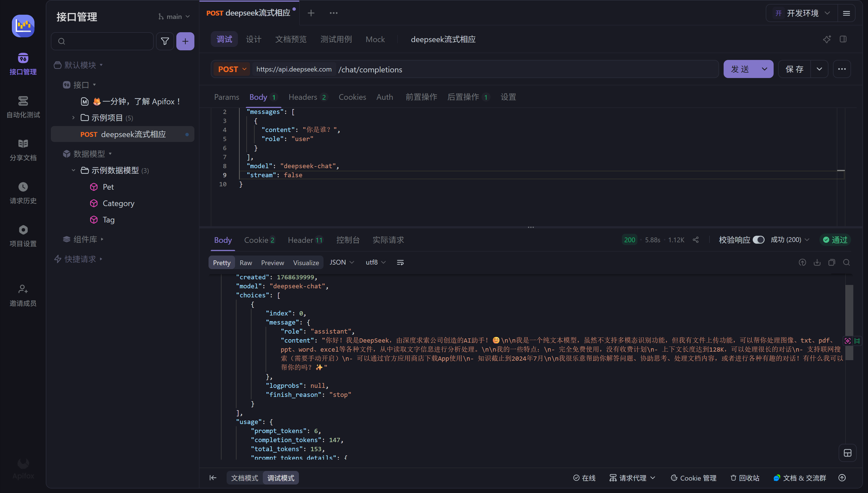Viewport: 868px width, 493px height.
Task: Click the response search icon
Action: point(846,262)
